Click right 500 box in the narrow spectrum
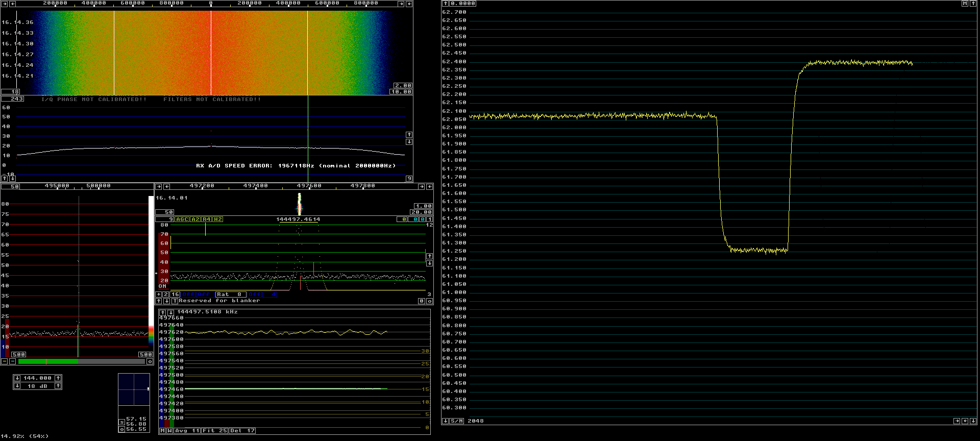The width and height of the screenshot is (980, 441). coord(146,354)
